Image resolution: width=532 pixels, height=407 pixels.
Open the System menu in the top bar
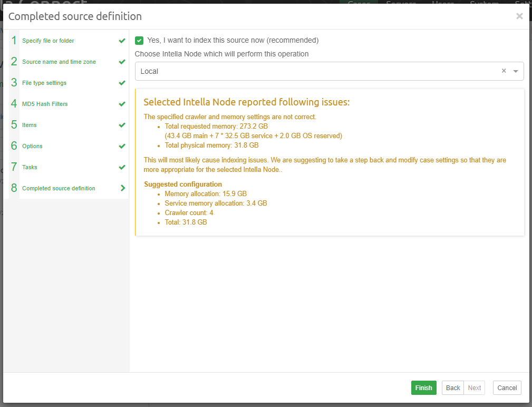[484, 3]
